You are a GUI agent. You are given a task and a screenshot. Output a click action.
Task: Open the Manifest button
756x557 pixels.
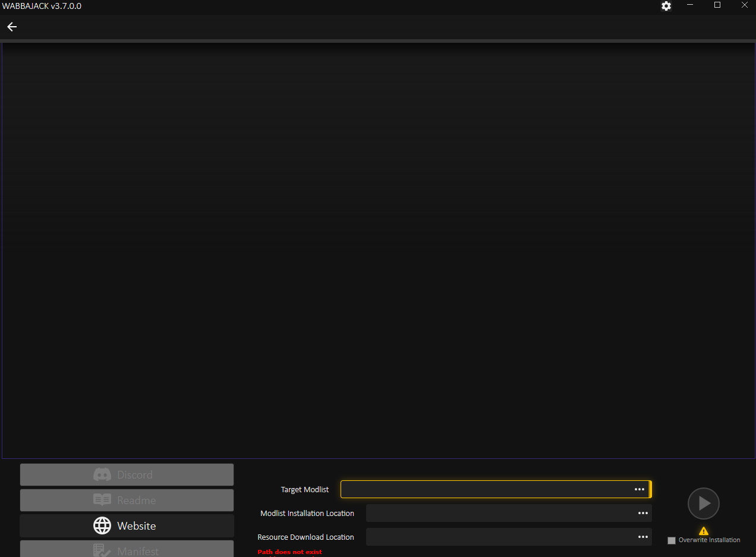[x=127, y=549]
